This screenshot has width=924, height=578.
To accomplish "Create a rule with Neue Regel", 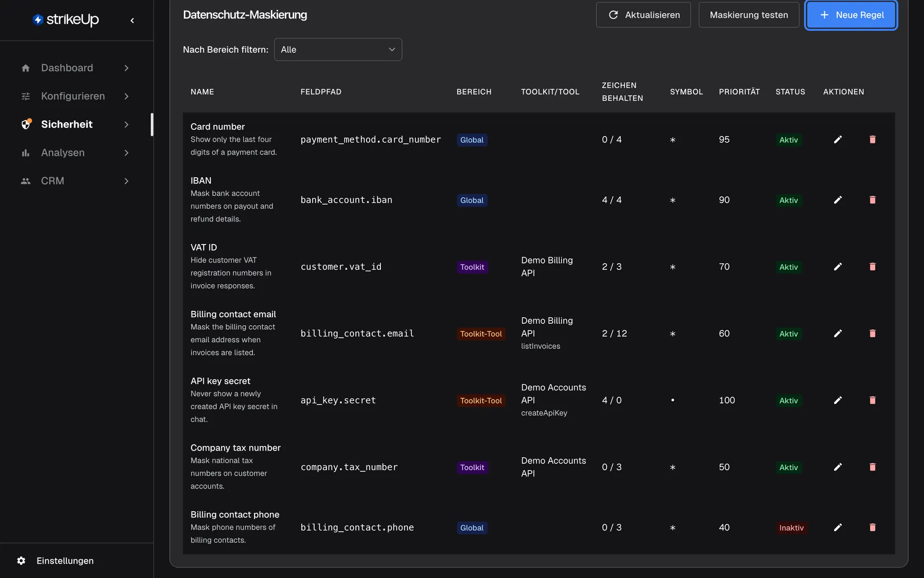I will point(851,15).
